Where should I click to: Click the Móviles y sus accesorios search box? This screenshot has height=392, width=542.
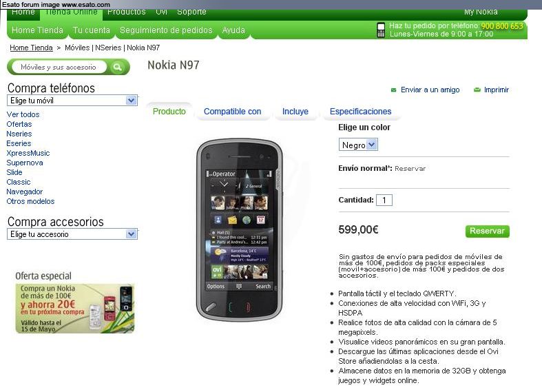59,67
